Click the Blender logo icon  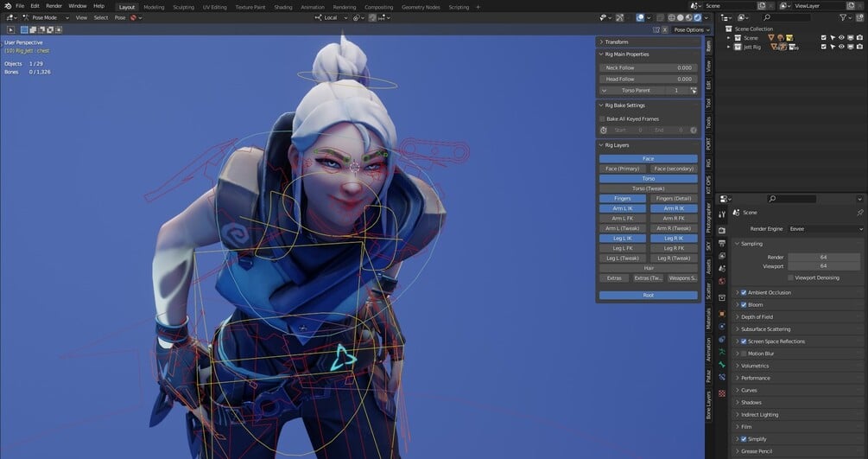pyautogui.click(x=8, y=6)
